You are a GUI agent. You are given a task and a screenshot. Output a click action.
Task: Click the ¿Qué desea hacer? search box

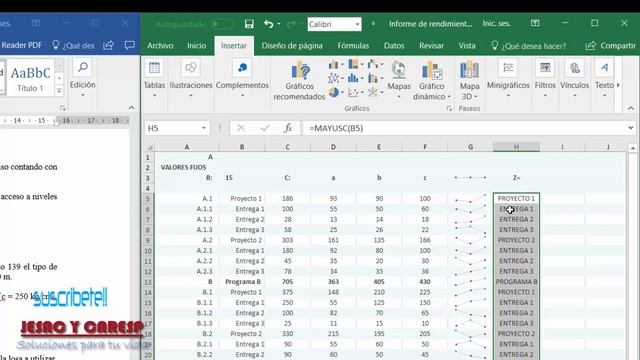click(x=528, y=46)
